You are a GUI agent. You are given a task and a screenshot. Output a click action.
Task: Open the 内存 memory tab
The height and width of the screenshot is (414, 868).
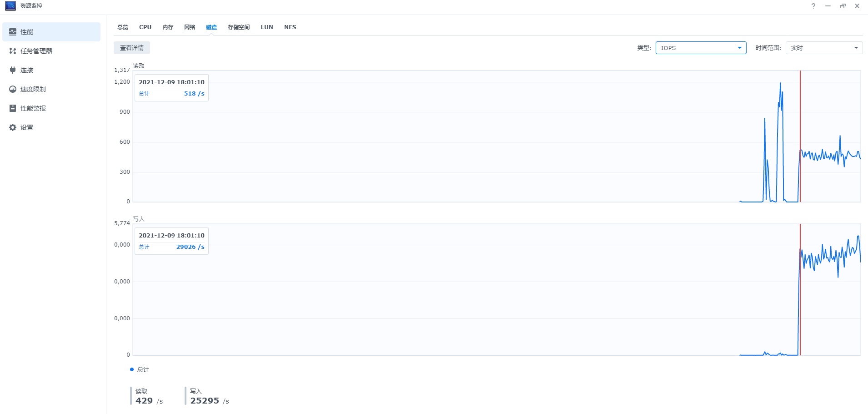point(168,27)
